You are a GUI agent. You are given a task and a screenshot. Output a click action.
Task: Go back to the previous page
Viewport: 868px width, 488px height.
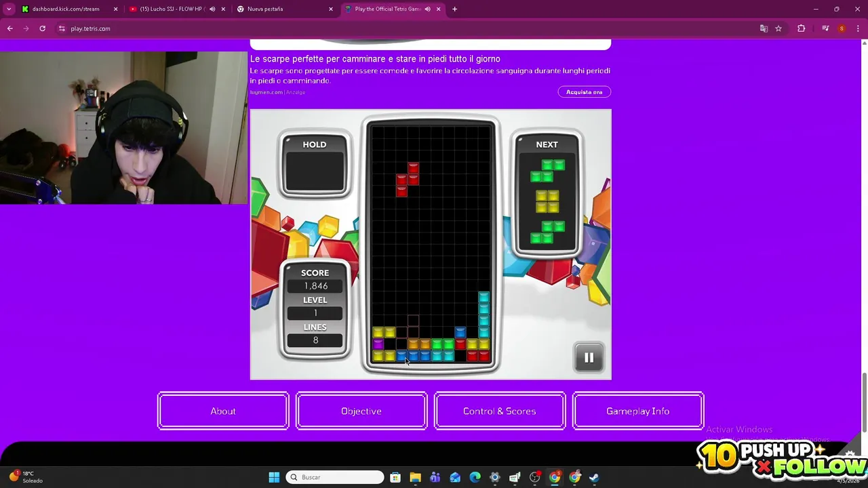(x=10, y=28)
